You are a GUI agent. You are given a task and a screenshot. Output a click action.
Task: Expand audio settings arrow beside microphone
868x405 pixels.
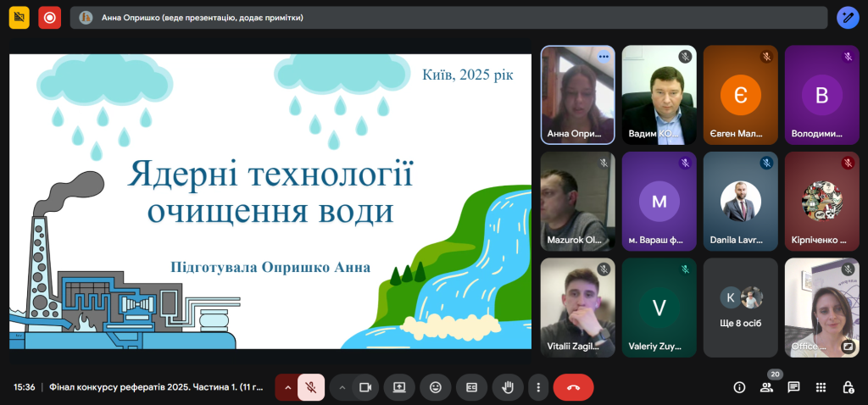click(287, 387)
